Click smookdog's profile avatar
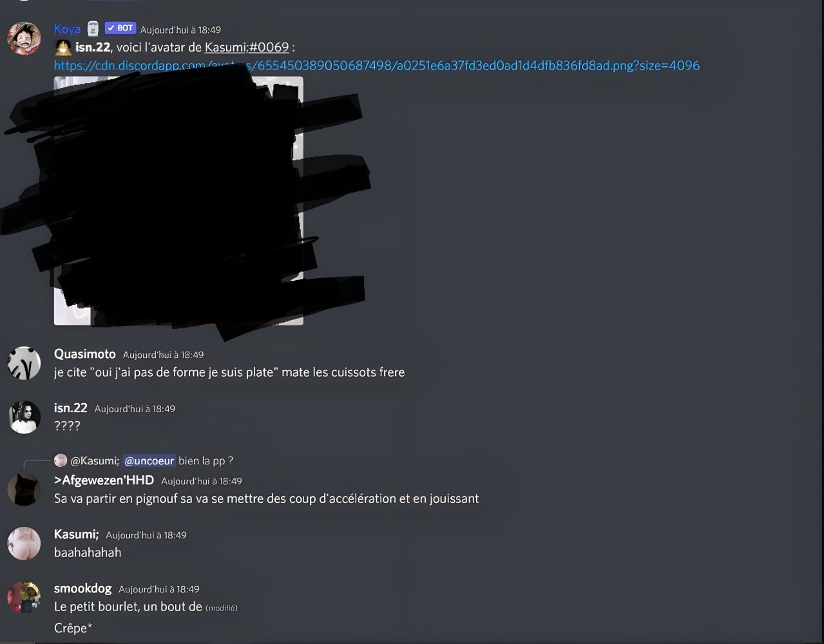This screenshot has width=824, height=644. pos(24,598)
